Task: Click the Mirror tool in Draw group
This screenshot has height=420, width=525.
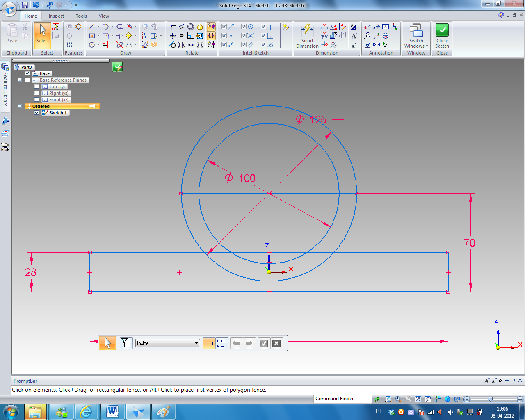Action: [x=129, y=45]
